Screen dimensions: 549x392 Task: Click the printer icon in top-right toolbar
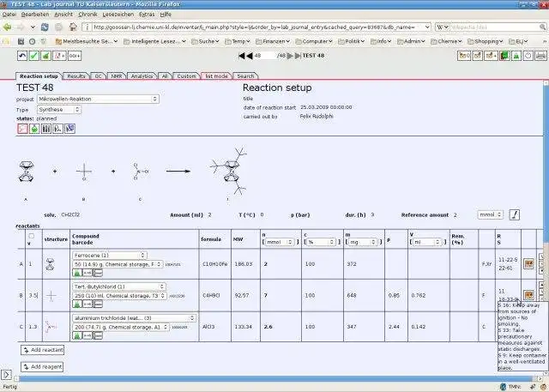pos(541,56)
